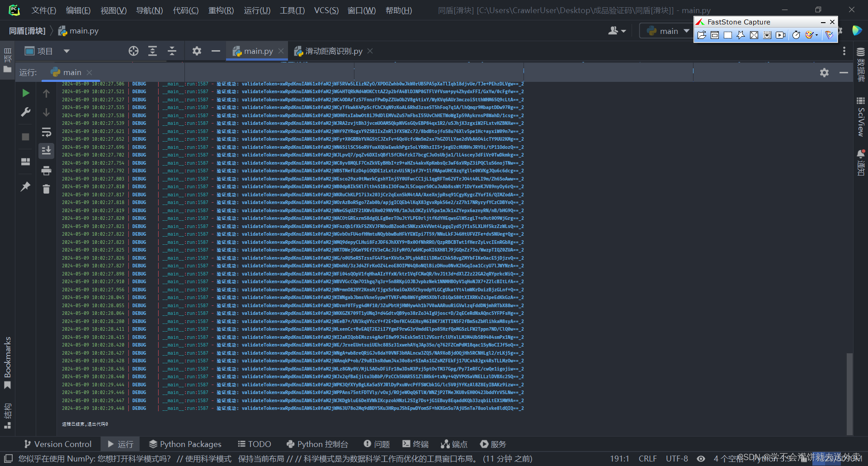
Task: Toggle scroll-to-end in run console
Action: click(46, 151)
